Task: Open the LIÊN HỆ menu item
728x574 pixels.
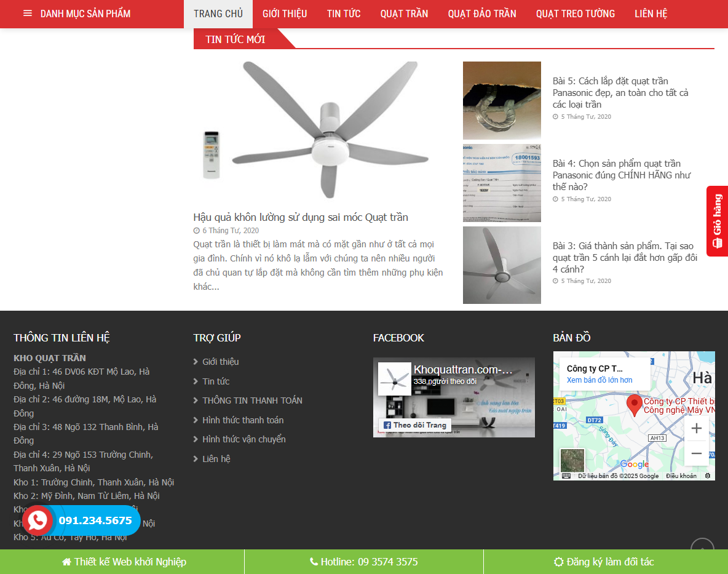Action: (651, 14)
